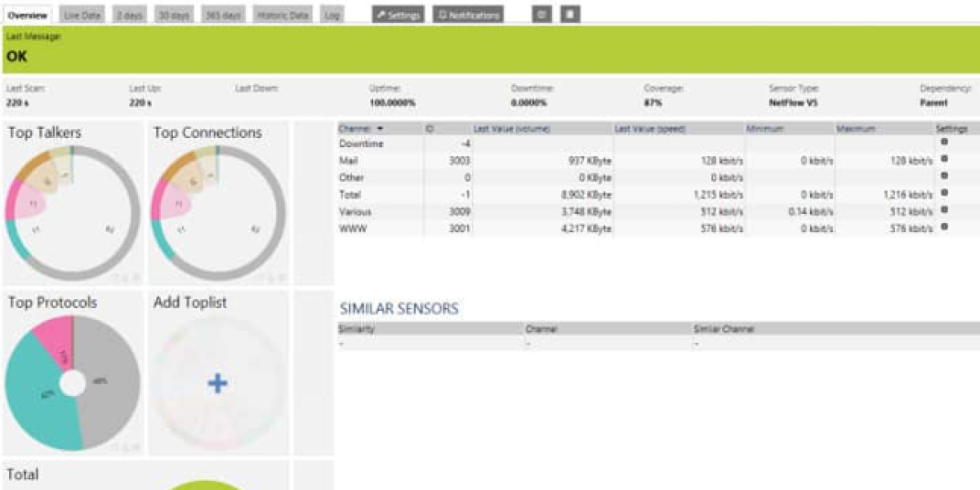
Task: Sort table by the Channel column arrow
Action: point(380,129)
